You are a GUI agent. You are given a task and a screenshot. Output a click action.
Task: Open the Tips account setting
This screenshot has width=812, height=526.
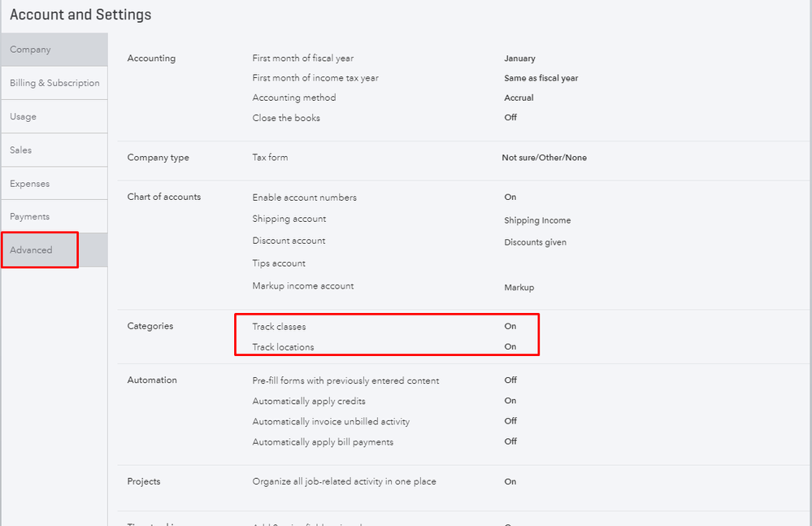point(279,263)
